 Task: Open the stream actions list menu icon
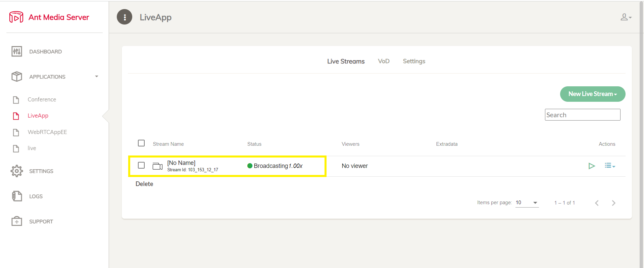click(x=610, y=166)
